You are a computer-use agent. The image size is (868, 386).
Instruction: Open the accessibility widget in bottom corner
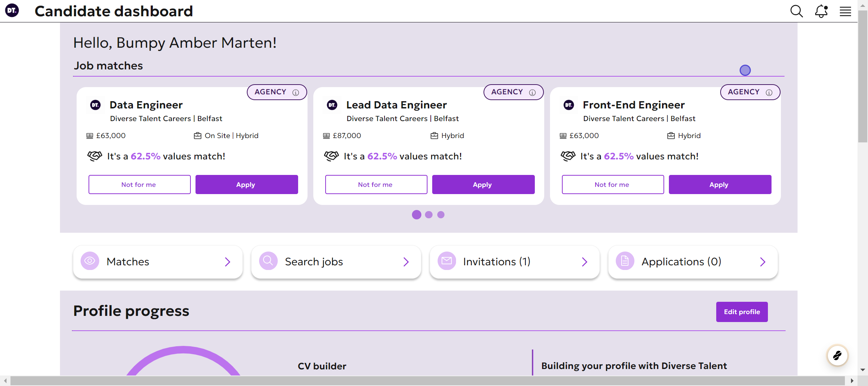(837, 356)
